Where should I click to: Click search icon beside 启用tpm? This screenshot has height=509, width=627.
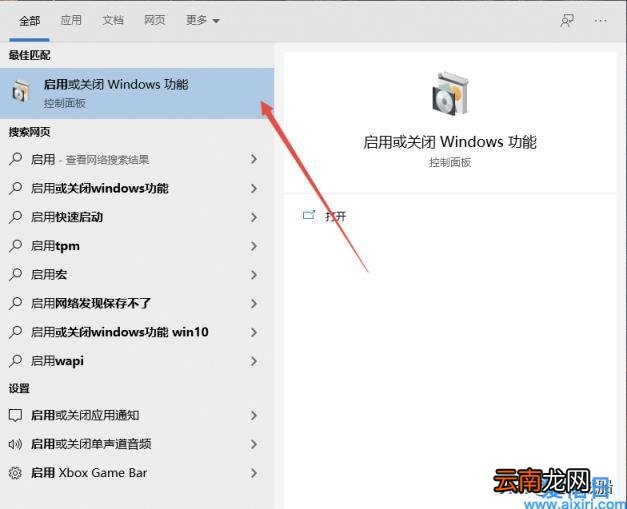click(x=15, y=246)
